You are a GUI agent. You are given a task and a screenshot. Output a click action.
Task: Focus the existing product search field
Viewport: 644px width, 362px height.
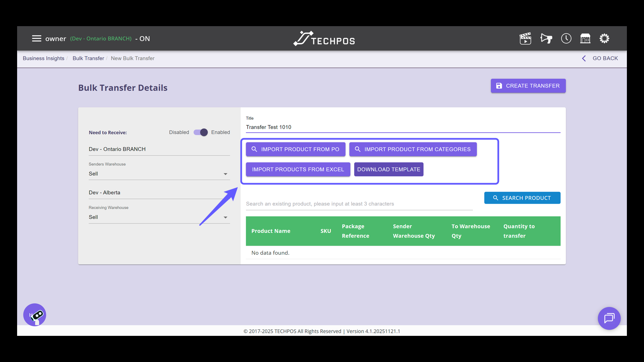pos(359,204)
